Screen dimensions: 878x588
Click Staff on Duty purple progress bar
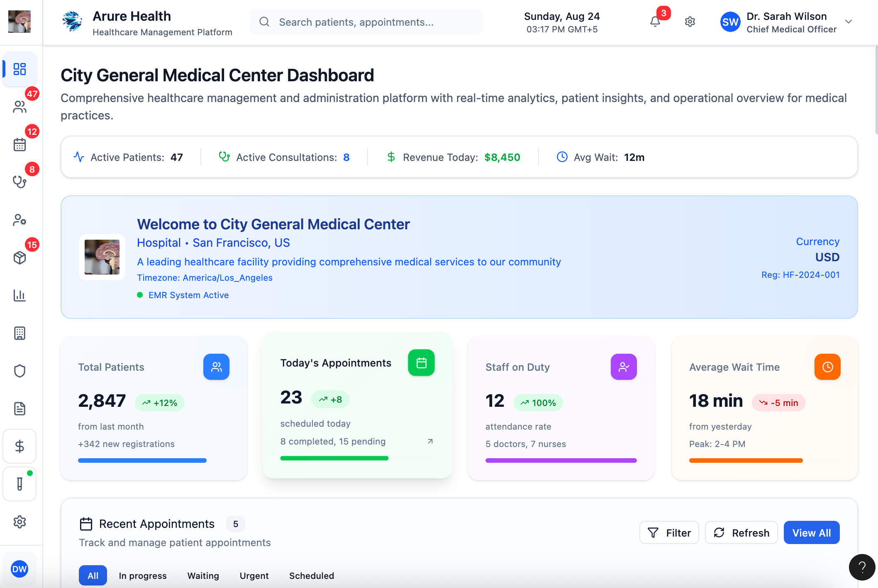[561, 460]
